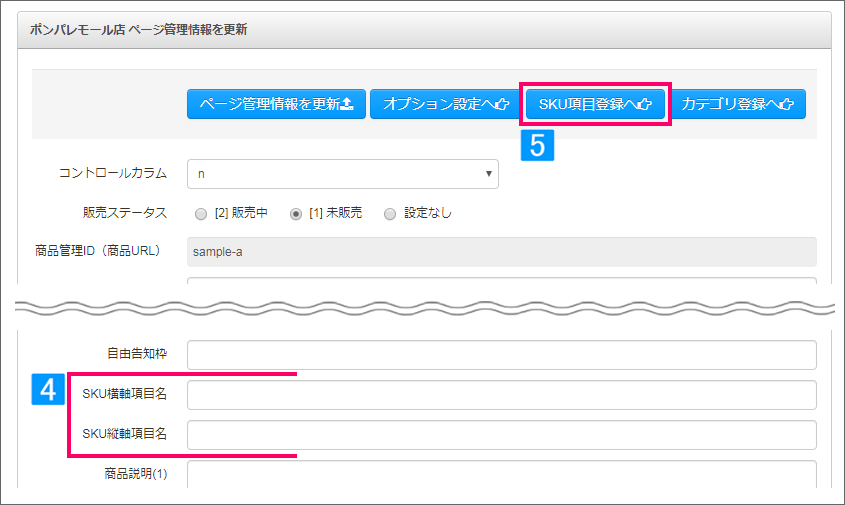Viewport: 845px width, 505px height.
Task: Click the dropdown arrow next to value n
Action: click(x=488, y=174)
